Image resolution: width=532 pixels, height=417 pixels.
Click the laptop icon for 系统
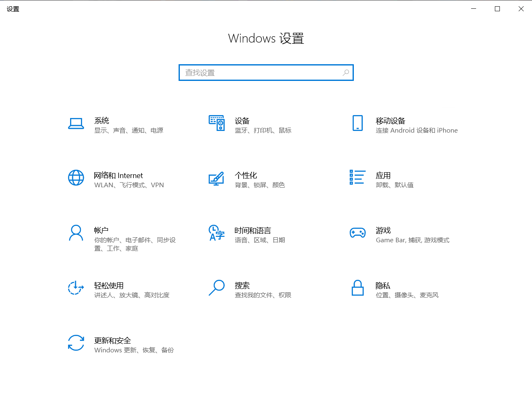pos(76,123)
